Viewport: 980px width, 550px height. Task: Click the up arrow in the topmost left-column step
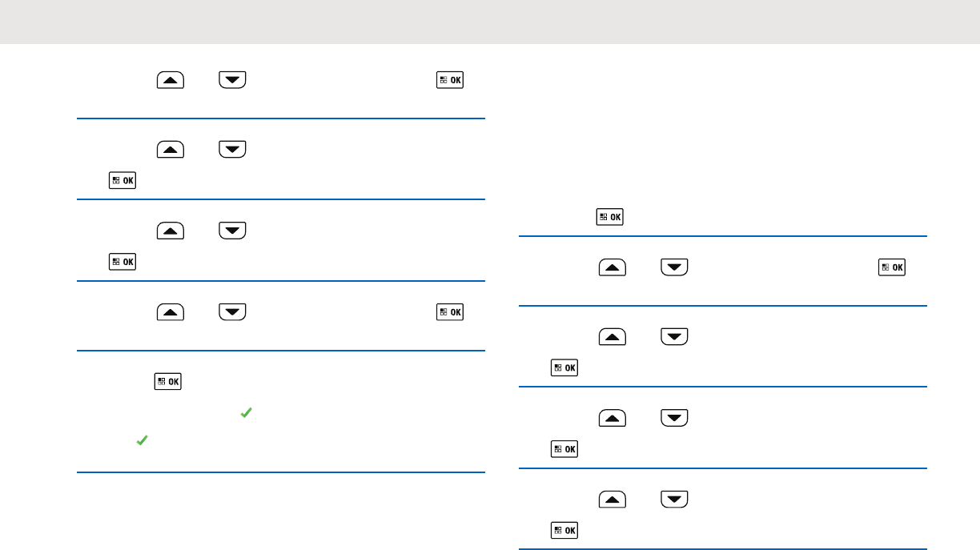(170, 80)
